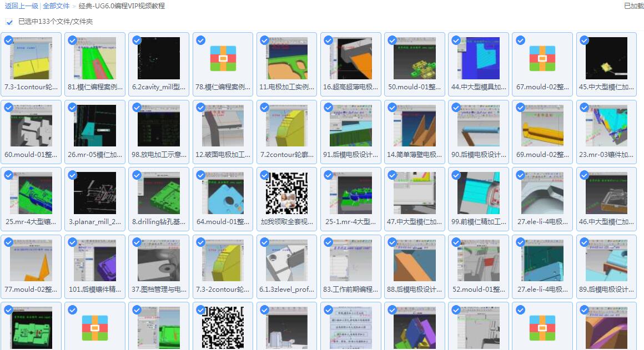Open the 6.2cavity_mill video thumbnail
644x350 pixels.
click(159, 58)
